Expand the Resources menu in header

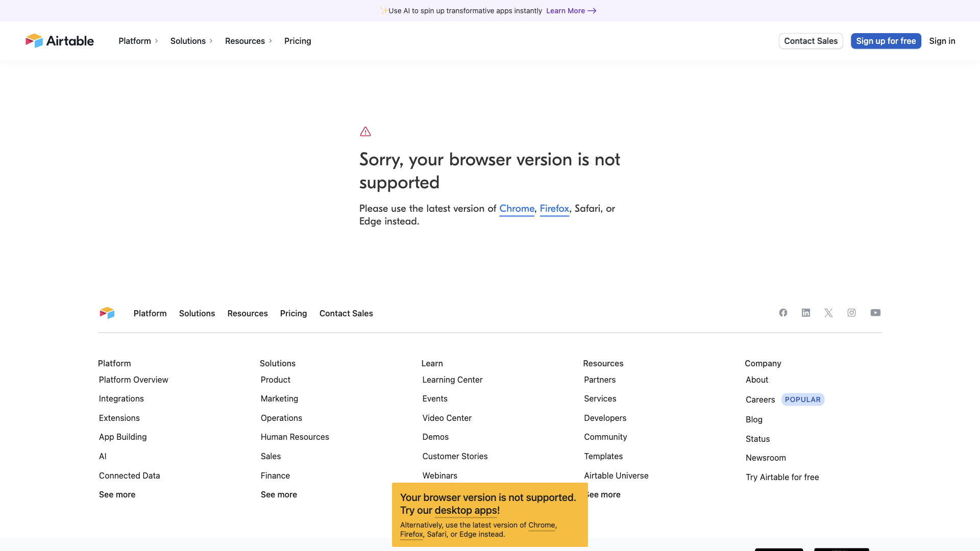(x=249, y=41)
